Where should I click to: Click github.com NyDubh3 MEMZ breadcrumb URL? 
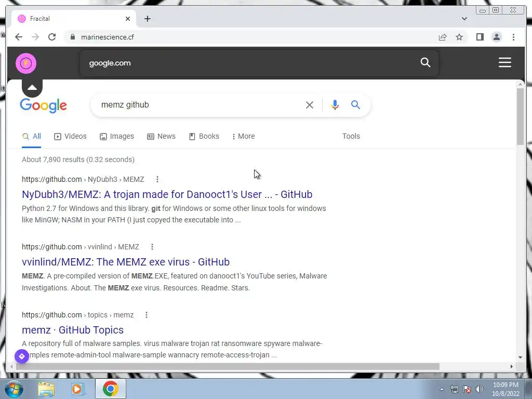pyautogui.click(x=83, y=179)
